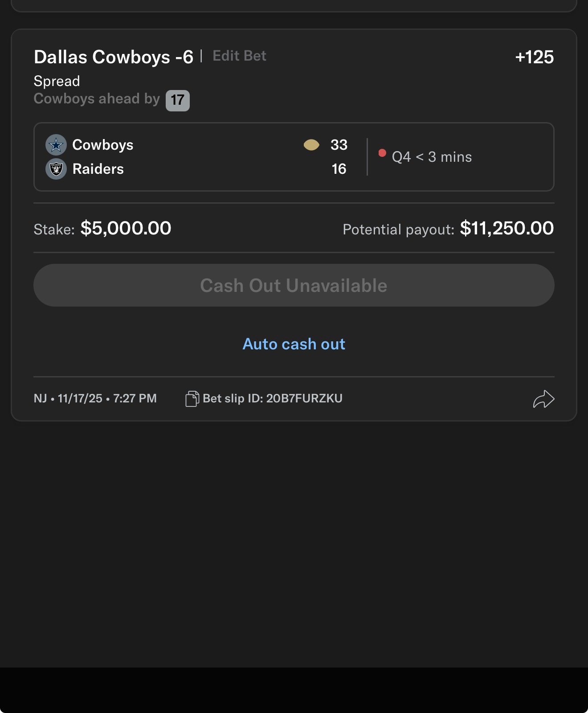Open the Cowboys vs Raiders scoreboard
This screenshot has width=588, height=713.
[x=294, y=157]
